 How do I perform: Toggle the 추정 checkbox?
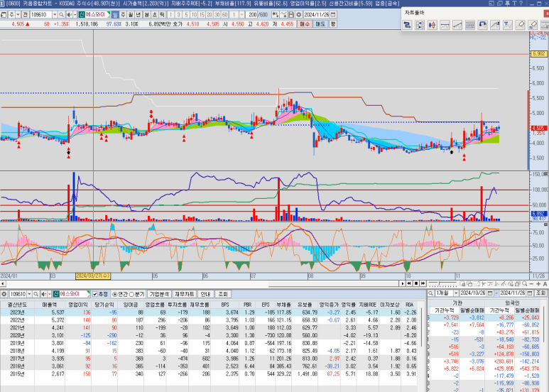click(95, 294)
